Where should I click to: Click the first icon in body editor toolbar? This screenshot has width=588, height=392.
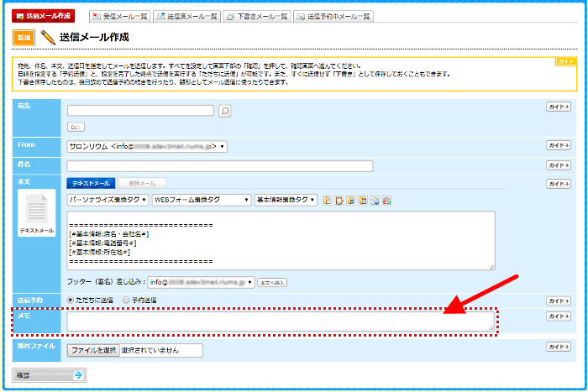pyautogui.click(x=327, y=201)
